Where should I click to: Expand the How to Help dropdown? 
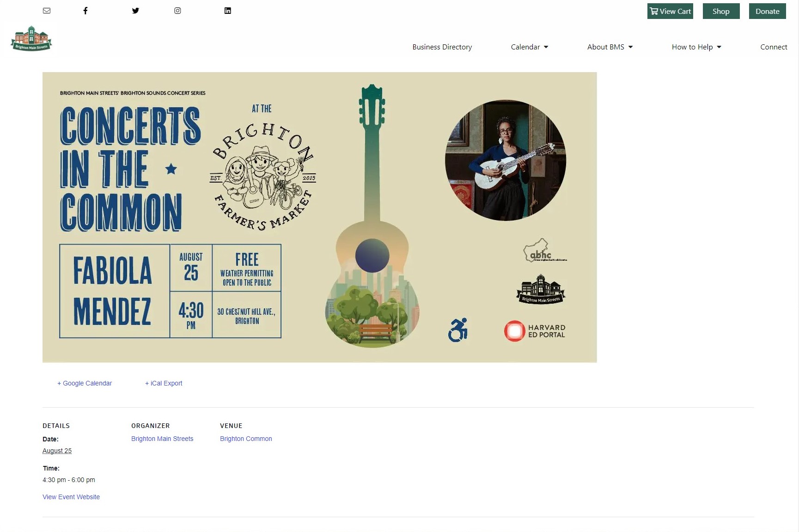696,47
